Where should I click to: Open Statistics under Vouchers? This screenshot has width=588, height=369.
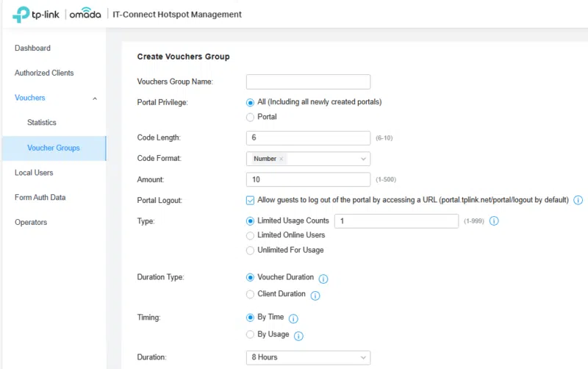pos(42,123)
